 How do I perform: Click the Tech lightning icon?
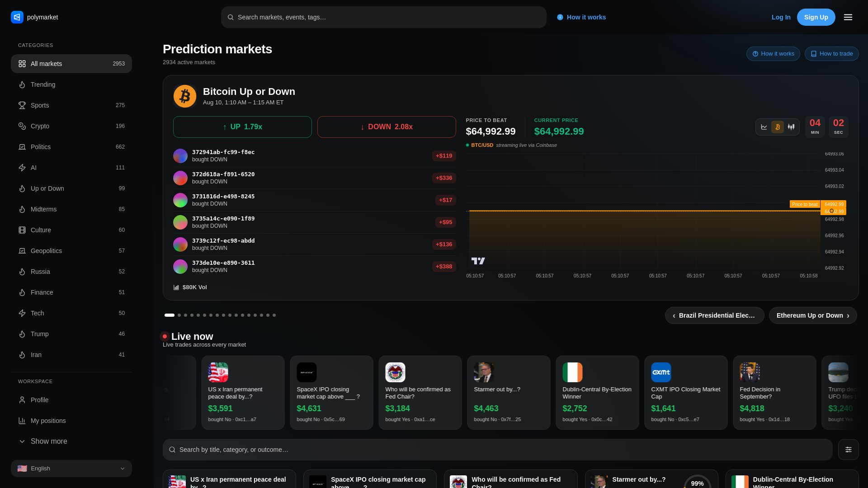(22, 313)
